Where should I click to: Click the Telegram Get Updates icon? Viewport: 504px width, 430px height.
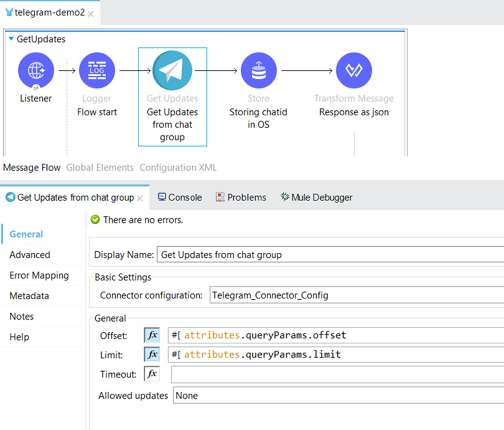tap(172, 71)
